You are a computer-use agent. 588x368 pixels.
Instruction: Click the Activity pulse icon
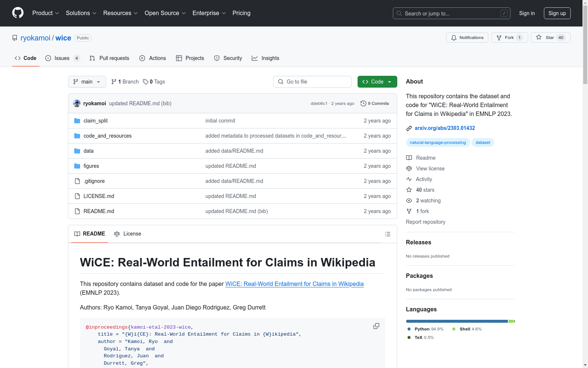(x=409, y=179)
